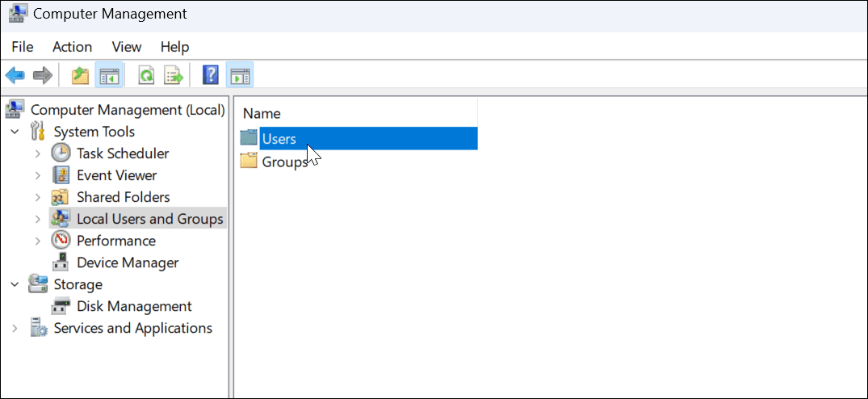Collapse the Storage tree node
This screenshot has width=868, height=399.
tap(15, 284)
